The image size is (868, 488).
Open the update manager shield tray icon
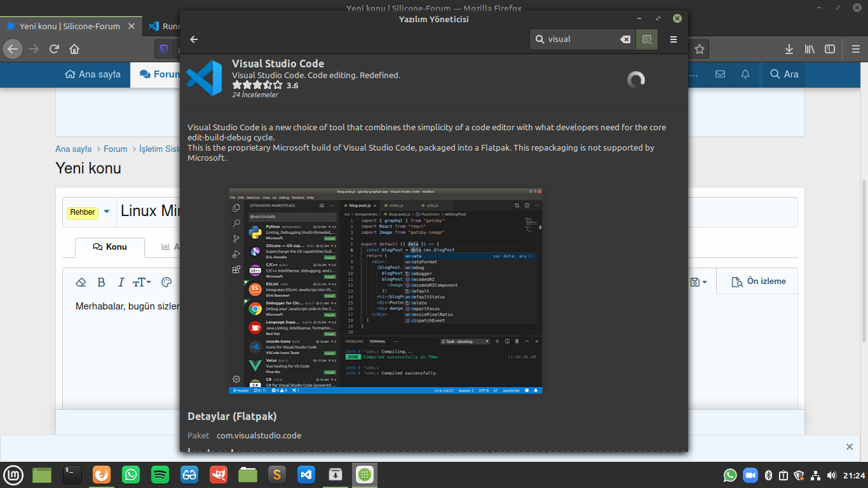[x=799, y=475]
